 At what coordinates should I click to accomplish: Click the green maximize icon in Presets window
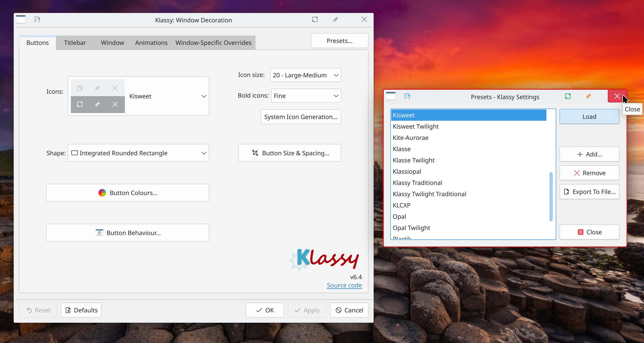pos(568,96)
